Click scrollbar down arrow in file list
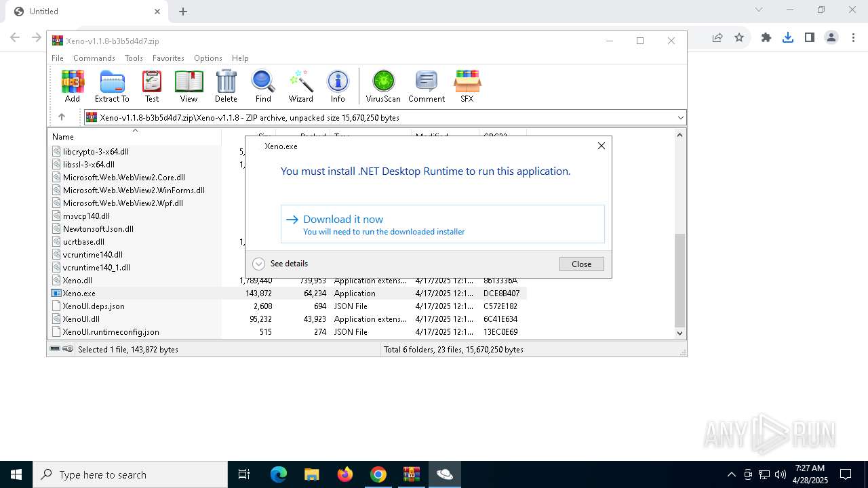The image size is (868, 488). pyautogui.click(x=680, y=333)
